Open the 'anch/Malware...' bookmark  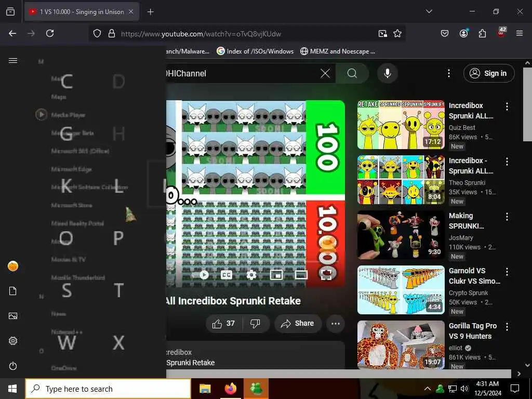click(188, 51)
